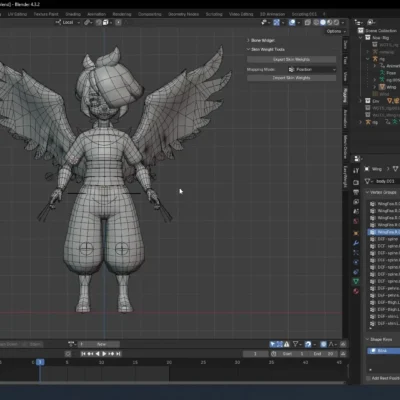The image size is (400, 400).
Task: Open the outliner display mode dropdown
Action: pyautogui.click(x=358, y=22)
